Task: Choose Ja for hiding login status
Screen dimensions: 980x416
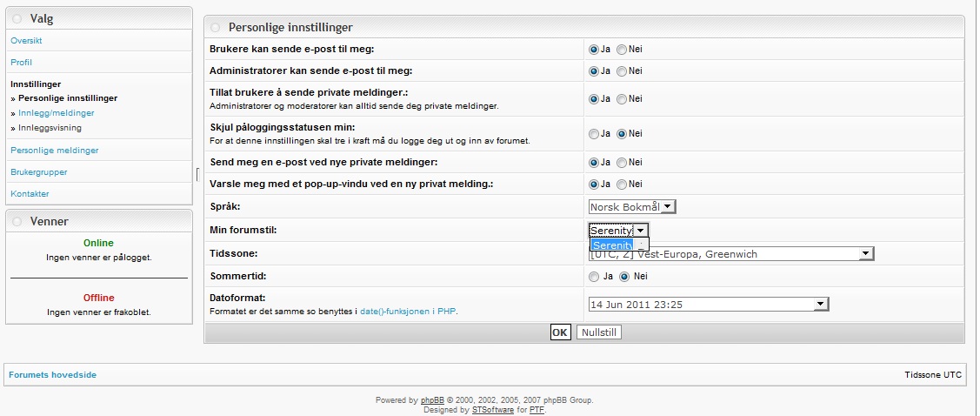Action: click(594, 134)
